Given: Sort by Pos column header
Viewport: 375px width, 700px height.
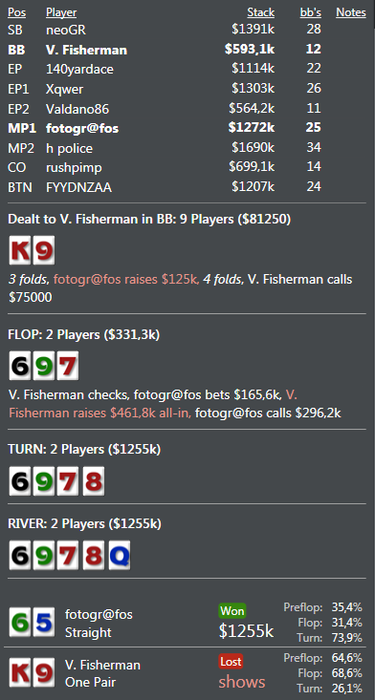Looking at the screenshot, I should click(17, 12).
